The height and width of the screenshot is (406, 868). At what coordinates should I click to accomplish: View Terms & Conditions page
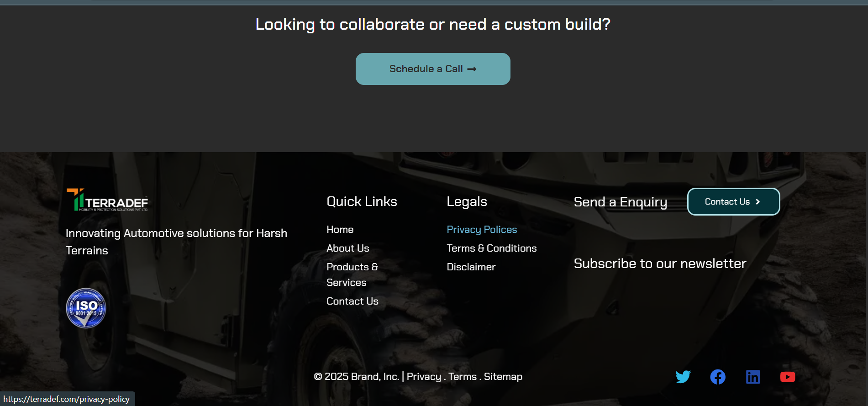click(492, 248)
